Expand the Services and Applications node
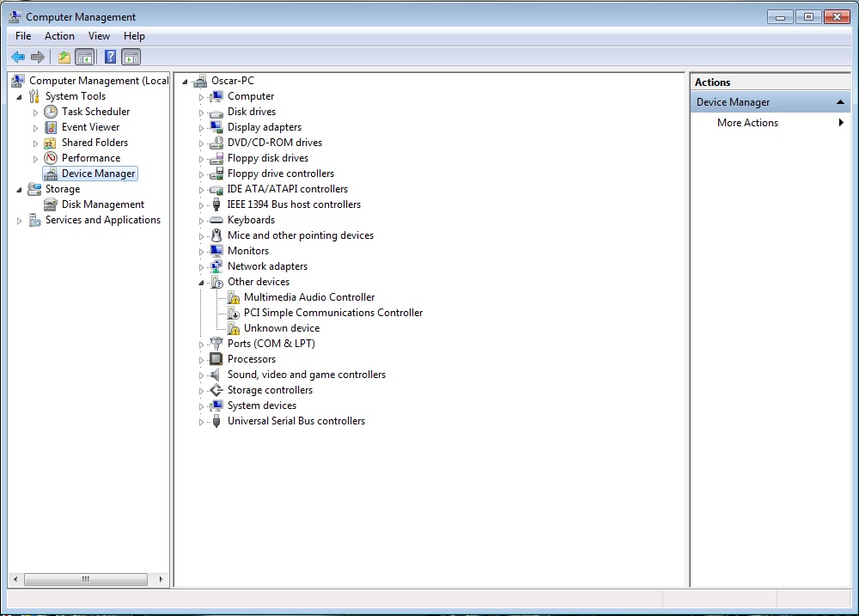 pos(20,221)
